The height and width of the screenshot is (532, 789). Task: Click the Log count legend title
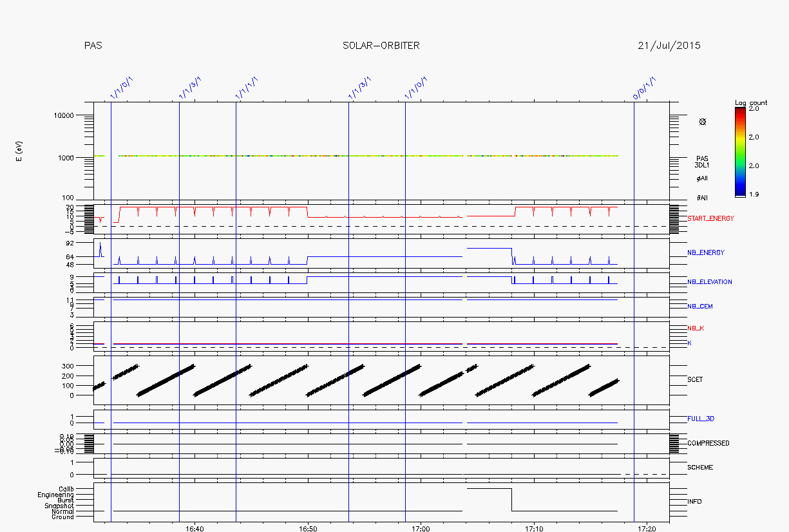(751, 103)
